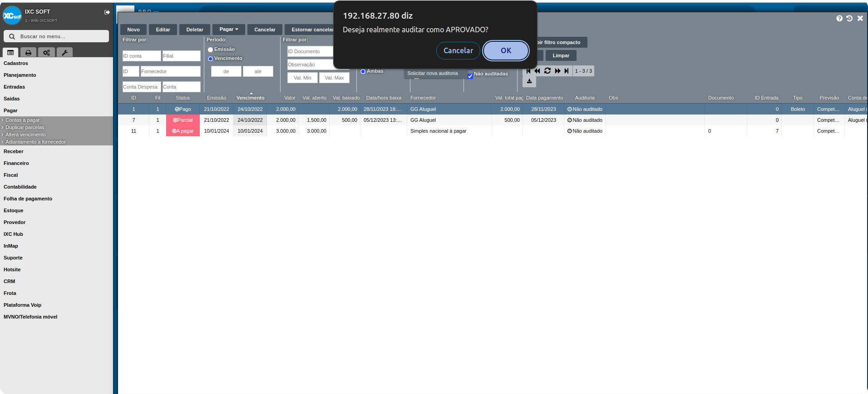Click the Val. Min field
The width and height of the screenshot is (868, 394).
pos(302,78)
